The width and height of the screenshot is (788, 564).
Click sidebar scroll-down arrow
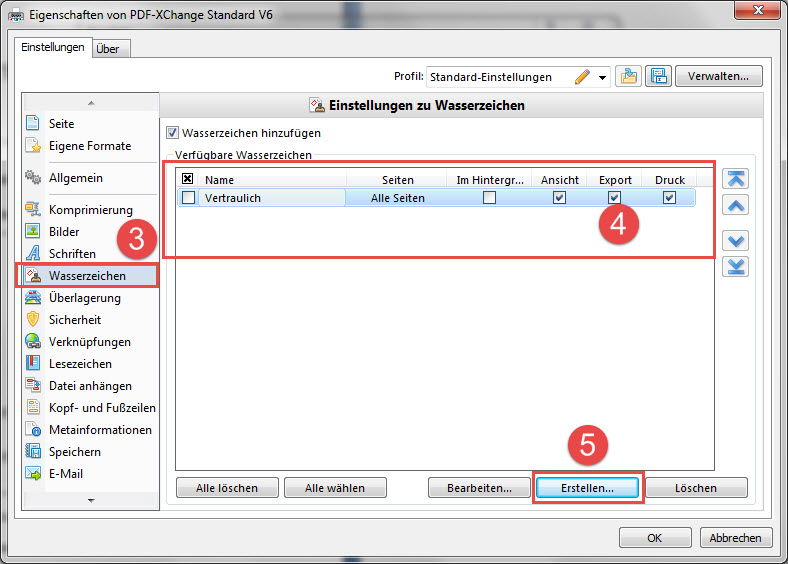click(x=91, y=501)
